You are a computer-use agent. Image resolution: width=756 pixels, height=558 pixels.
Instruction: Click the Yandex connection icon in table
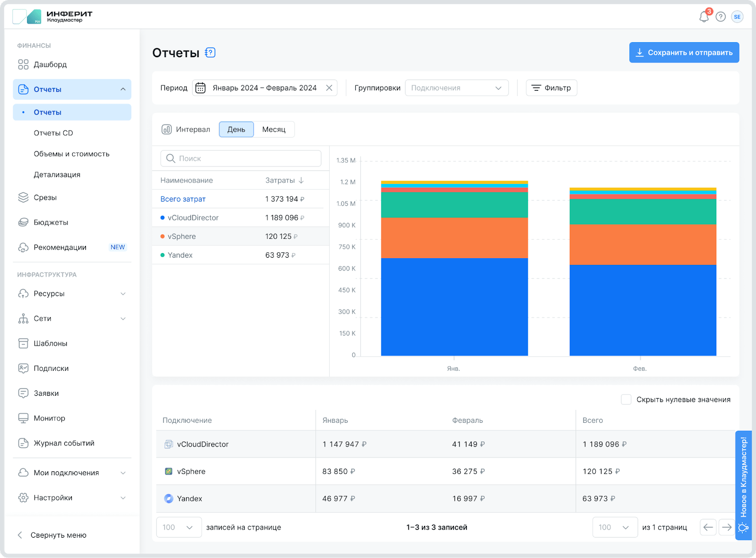[169, 498]
